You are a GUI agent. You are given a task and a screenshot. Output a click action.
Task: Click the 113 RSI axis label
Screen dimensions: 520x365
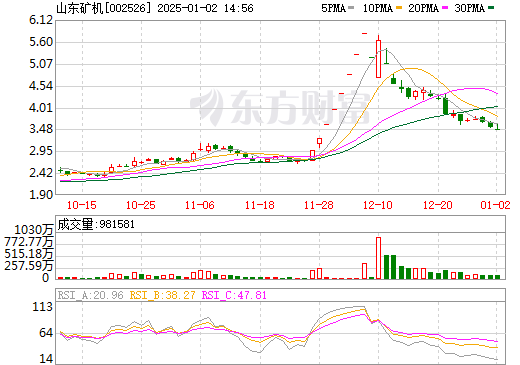43,307
